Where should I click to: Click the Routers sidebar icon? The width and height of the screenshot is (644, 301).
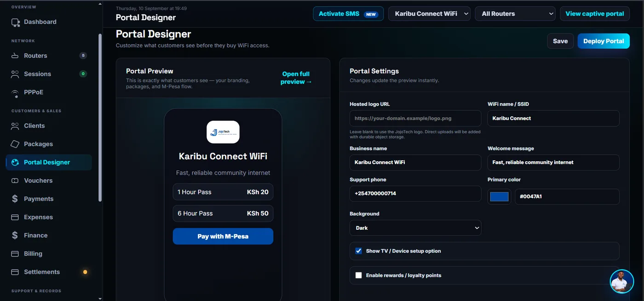[x=15, y=56]
